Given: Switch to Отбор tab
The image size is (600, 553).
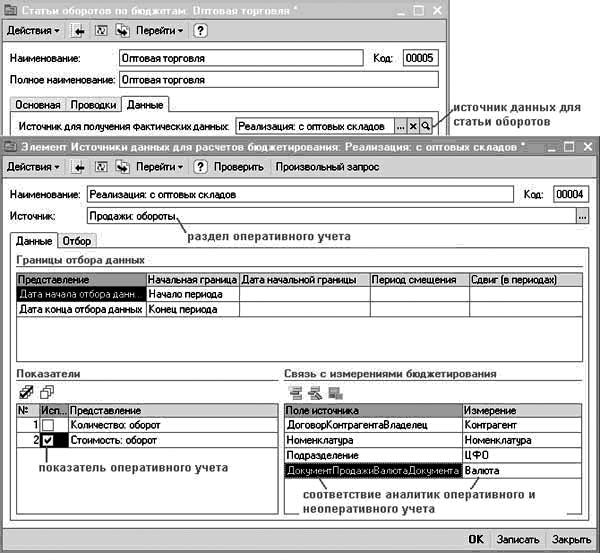Looking at the screenshot, I should 77,241.
